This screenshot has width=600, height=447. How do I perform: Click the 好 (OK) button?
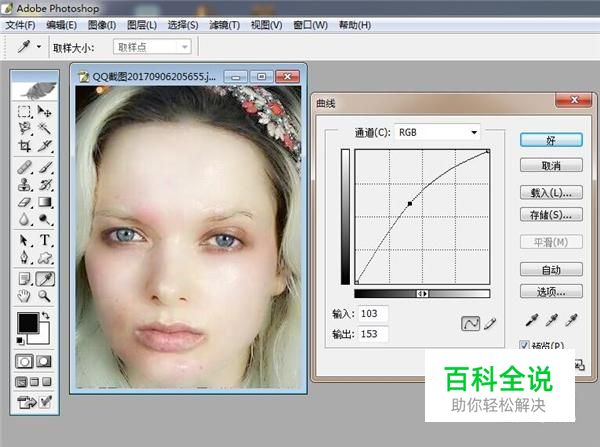(550, 141)
